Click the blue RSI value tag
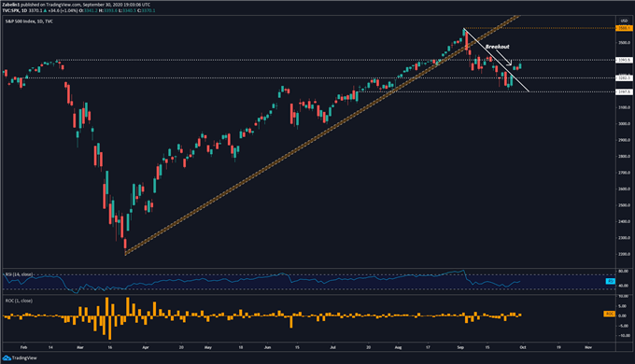Screen dimensions: 635x364 (x=610, y=281)
